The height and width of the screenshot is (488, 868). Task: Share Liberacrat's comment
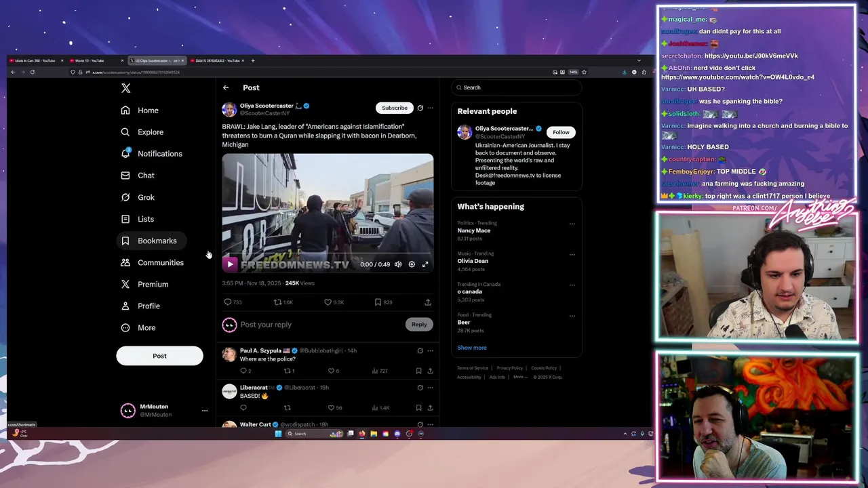point(430,408)
